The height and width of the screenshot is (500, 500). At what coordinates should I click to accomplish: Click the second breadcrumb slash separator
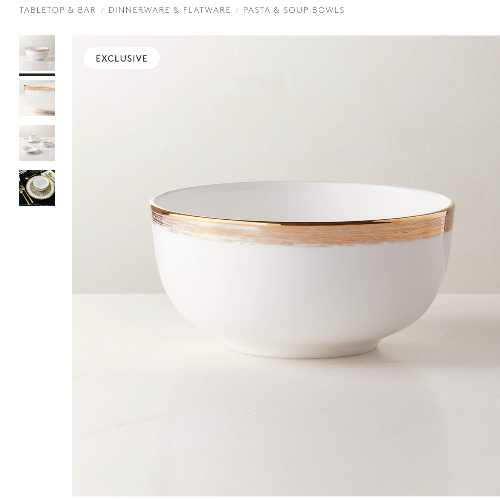tap(237, 10)
